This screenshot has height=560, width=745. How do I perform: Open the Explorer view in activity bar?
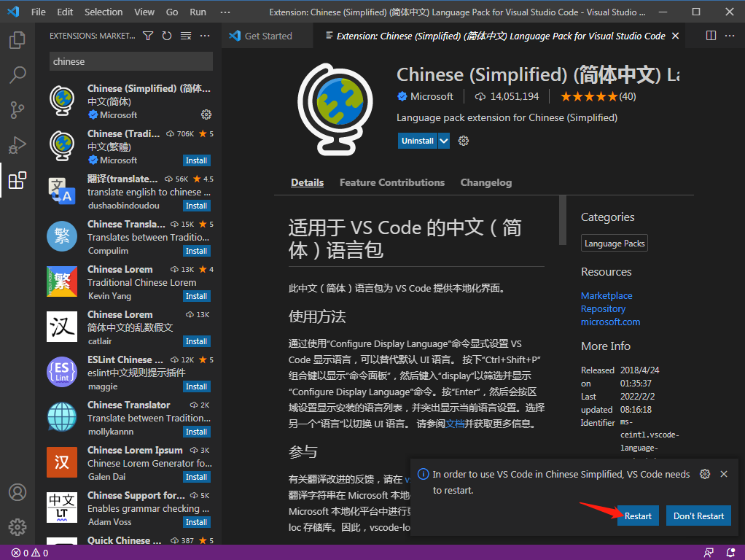(17, 40)
